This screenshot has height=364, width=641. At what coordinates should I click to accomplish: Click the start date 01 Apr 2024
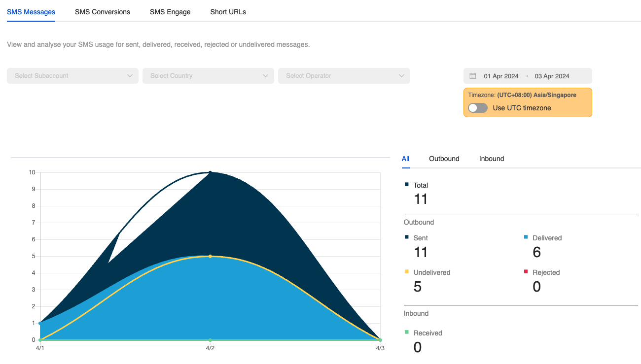[x=501, y=76]
